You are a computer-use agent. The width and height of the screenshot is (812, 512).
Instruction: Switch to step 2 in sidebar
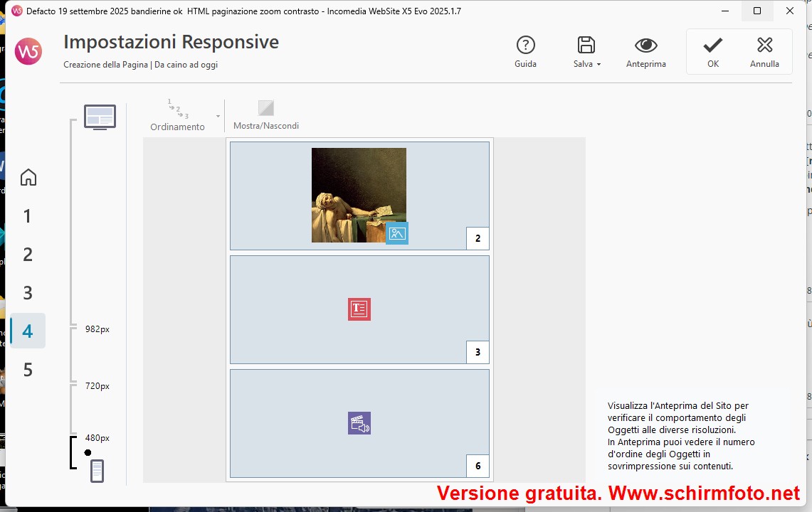click(x=28, y=255)
